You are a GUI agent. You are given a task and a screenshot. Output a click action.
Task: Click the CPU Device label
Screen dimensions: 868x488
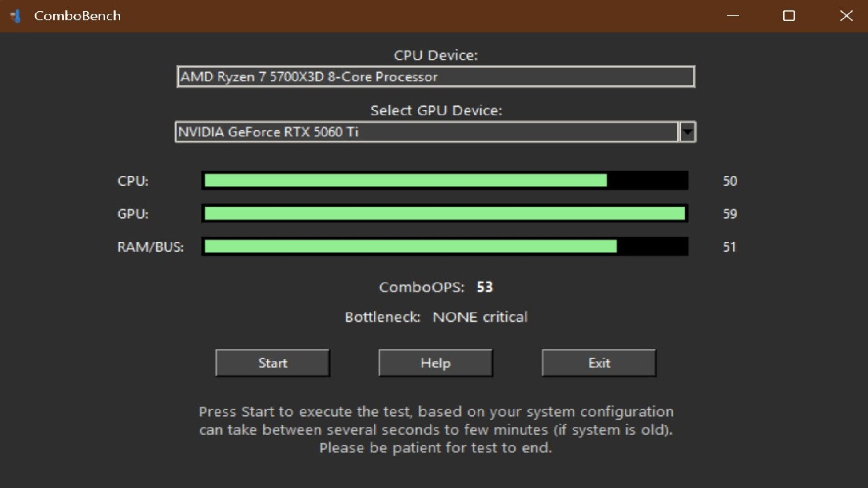(x=435, y=55)
